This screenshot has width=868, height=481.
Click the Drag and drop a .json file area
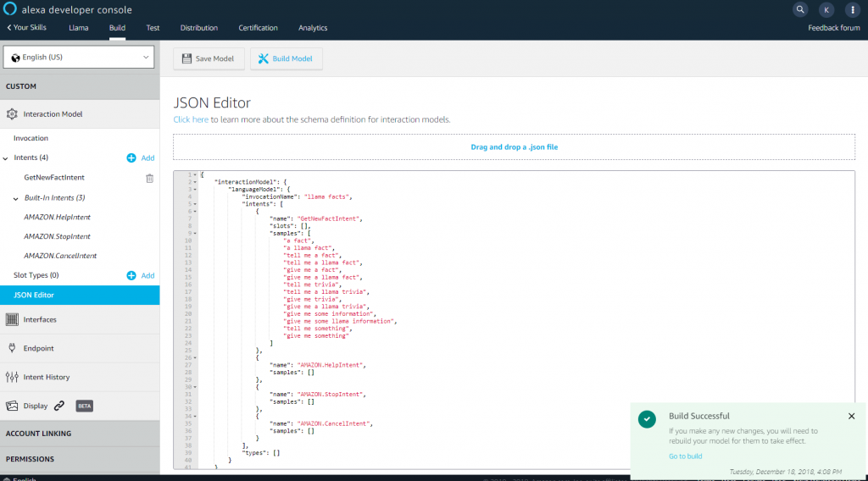click(x=514, y=147)
